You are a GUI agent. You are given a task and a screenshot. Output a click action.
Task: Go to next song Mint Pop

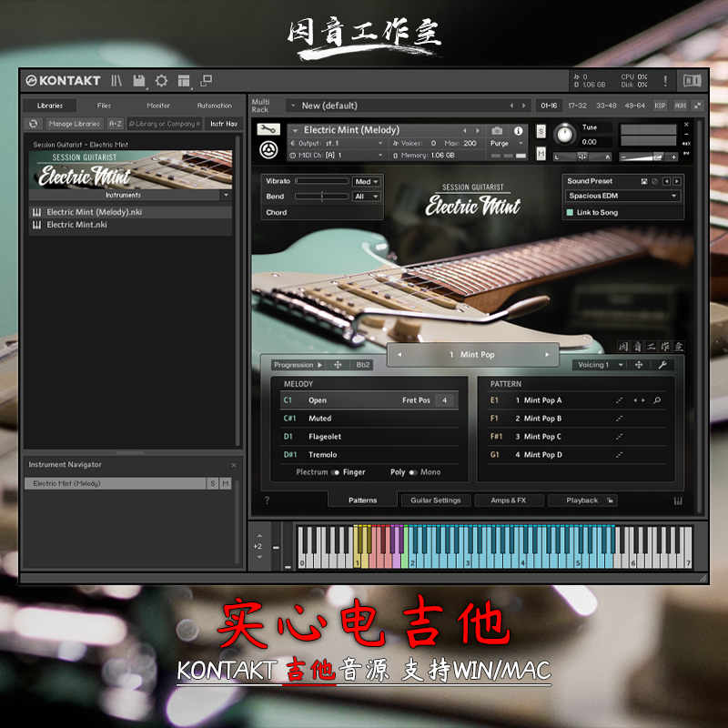(x=547, y=355)
